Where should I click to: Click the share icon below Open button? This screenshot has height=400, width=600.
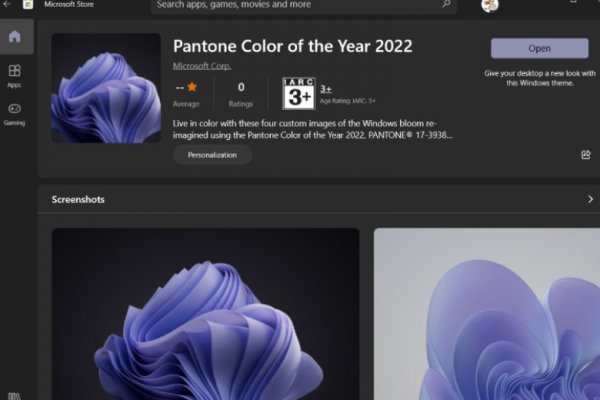coord(585,155)
